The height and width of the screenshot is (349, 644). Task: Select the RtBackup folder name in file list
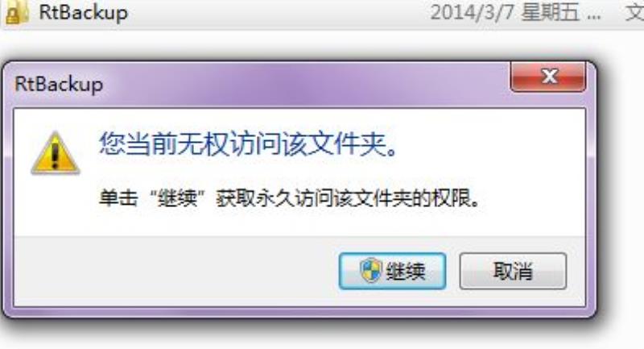[x=84, y=12]
